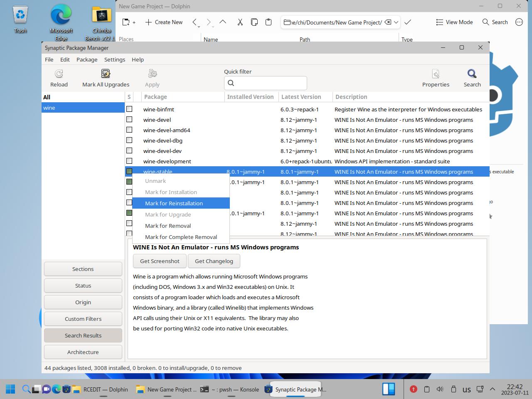Open the Dolphin View Mode dropdown
Viewport: 532px width, 399px height.
[x=454, y=22]
